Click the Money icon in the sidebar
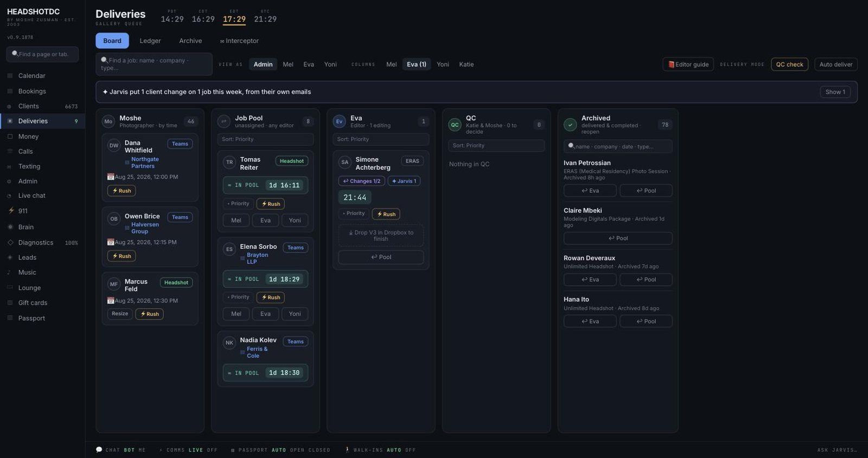868x458 pixels. pos(10,137)
